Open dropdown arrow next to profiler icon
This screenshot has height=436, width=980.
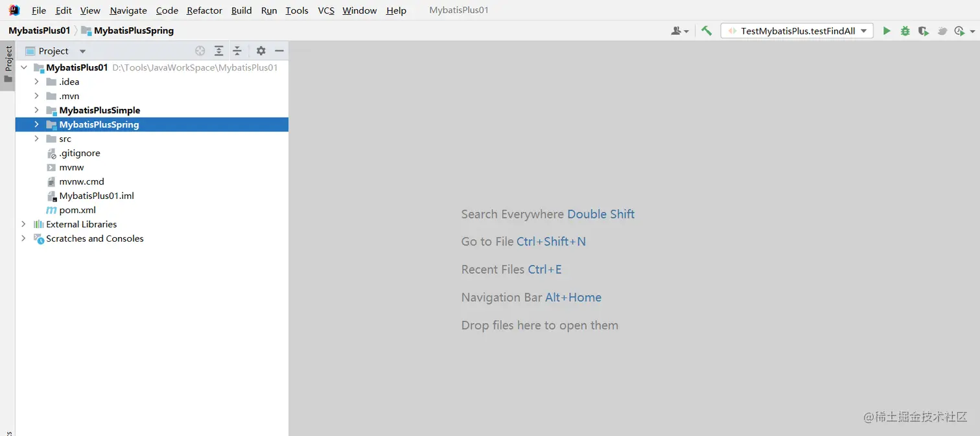[x=973, y=31]
